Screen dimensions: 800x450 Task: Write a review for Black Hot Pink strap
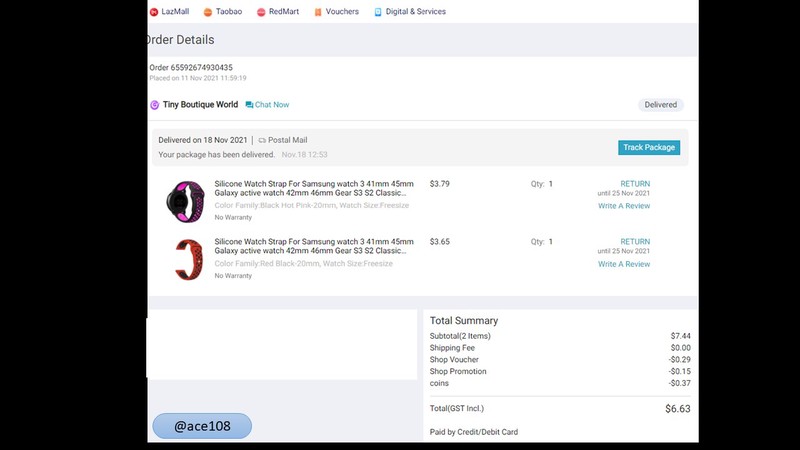[x=624, y=206]
